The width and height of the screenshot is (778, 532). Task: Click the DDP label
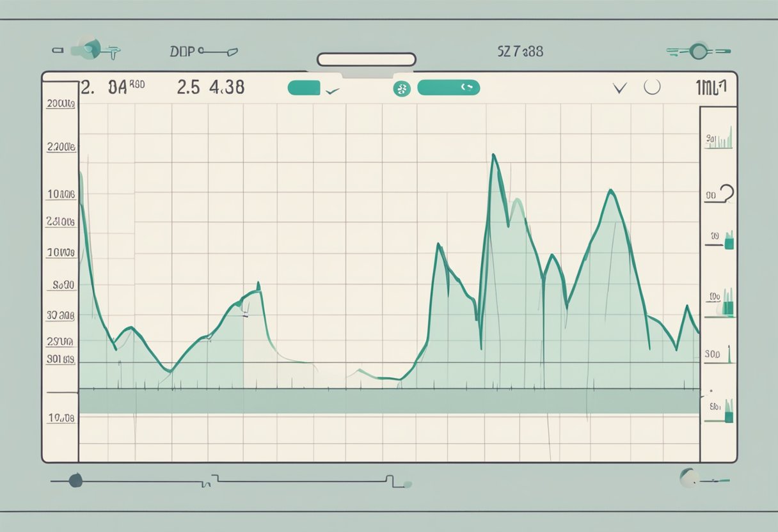[182, 51]
